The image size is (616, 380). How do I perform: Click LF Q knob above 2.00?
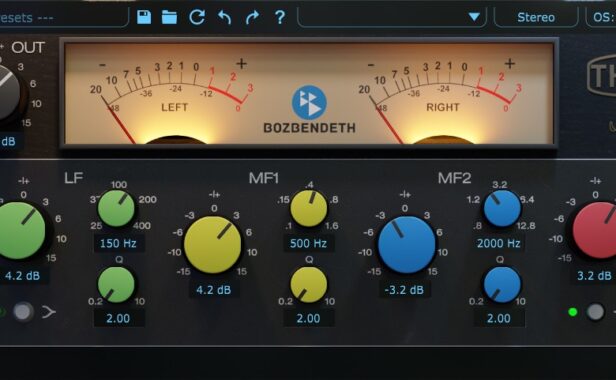[116, 285]
